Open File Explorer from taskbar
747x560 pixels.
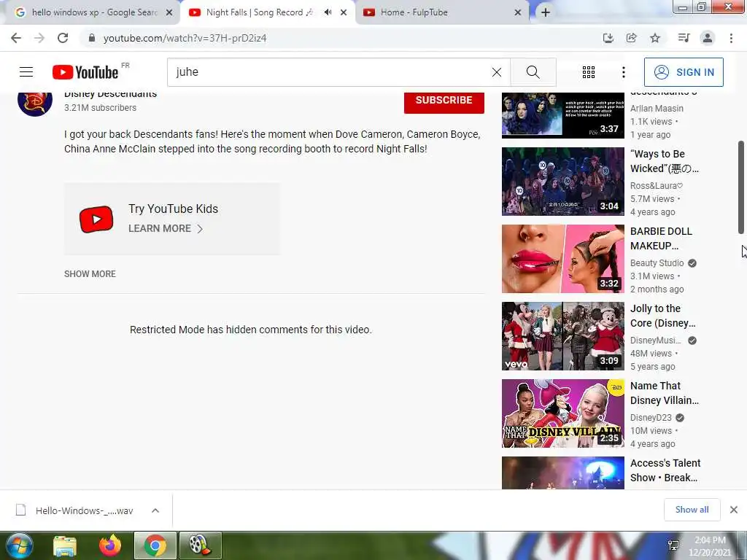pyautogui.click(x=65, y=545)
